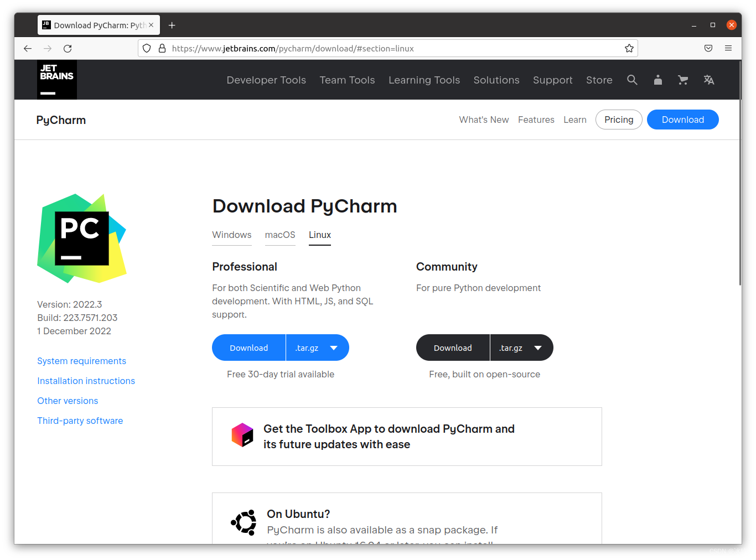
Task: Expand Community .tar.gz format dropdown
Action: pyautogui.click(x=521, y=348)
